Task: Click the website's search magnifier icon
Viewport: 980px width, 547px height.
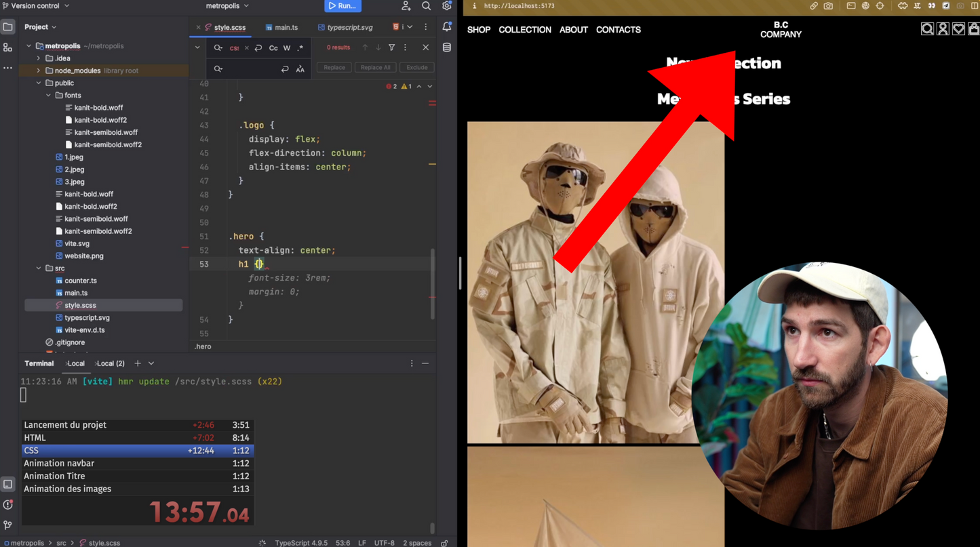Action: point(926,29)
